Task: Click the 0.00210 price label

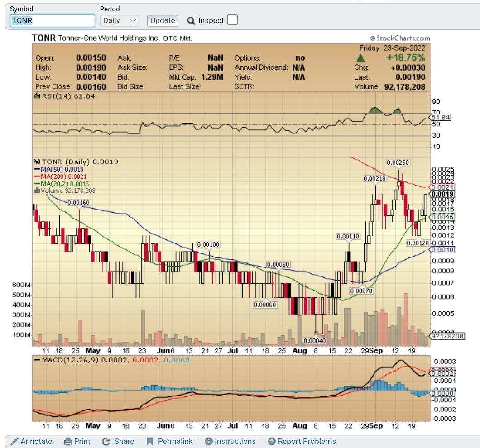Action: click(x=374, y=178)
